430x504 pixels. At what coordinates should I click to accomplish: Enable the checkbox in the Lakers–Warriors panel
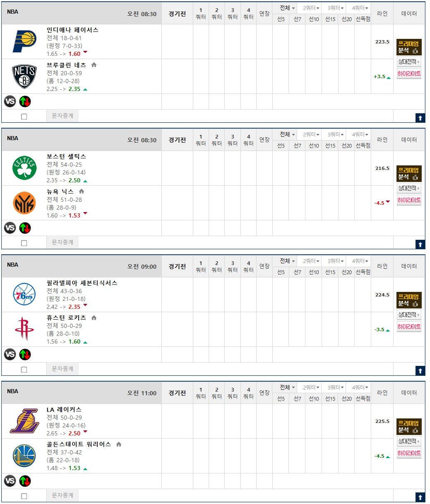[24, 496]
